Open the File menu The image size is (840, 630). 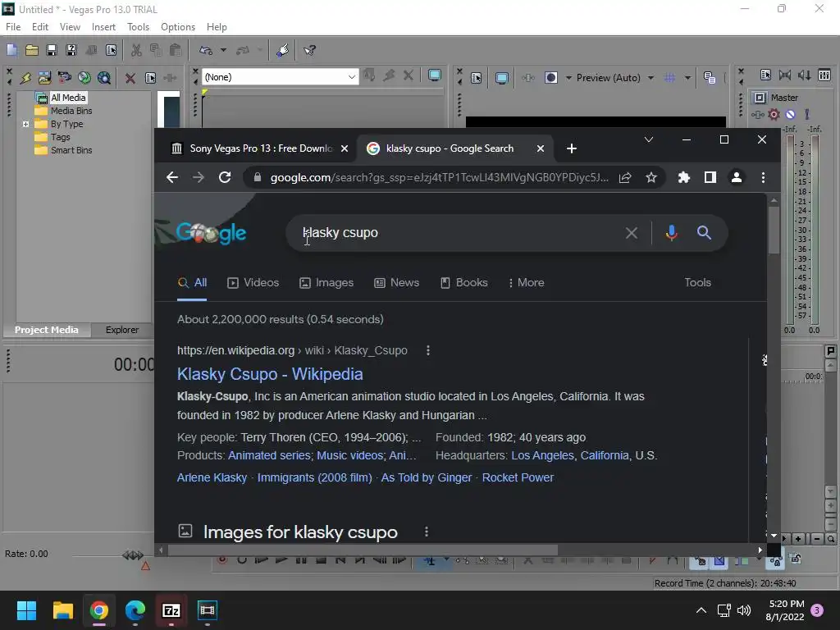(13, 27)
